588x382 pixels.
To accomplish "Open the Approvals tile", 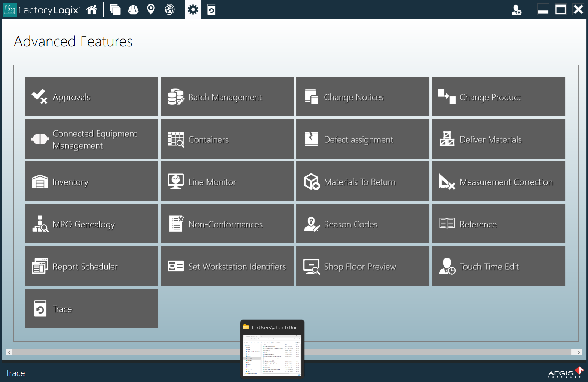I will (91, 97).
